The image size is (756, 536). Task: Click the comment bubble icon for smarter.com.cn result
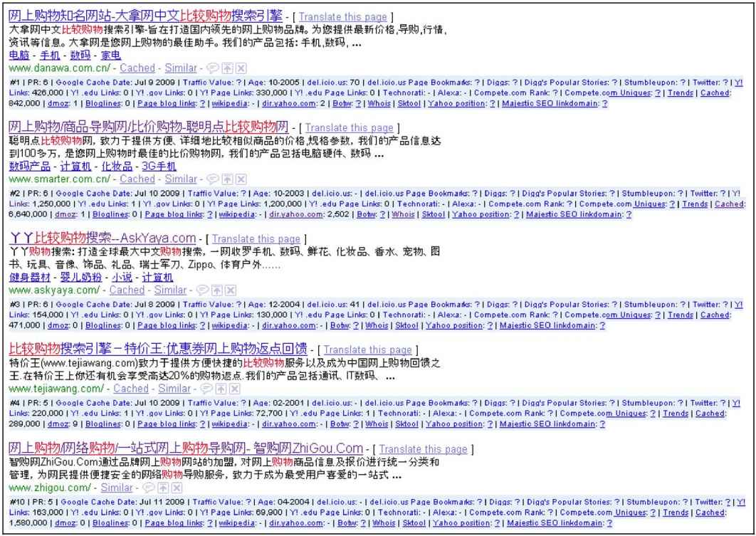pyautogui.click(x=213, y=179)
